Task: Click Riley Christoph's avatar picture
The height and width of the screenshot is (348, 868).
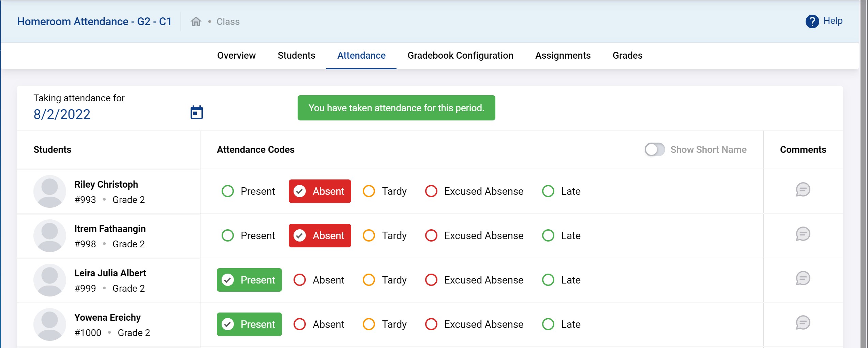Action: [49, 191]
